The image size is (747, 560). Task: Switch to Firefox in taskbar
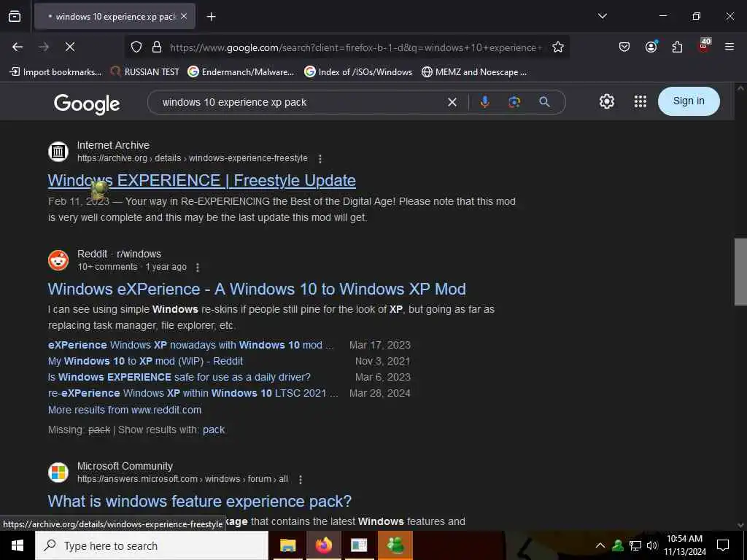tap(323, 545)
